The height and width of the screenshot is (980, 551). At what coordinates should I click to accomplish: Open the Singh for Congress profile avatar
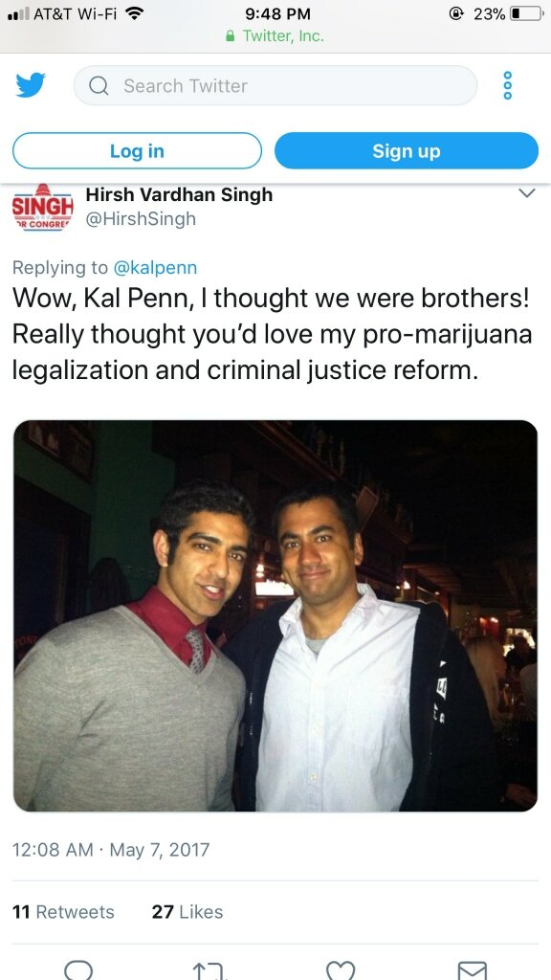(42, 208)
